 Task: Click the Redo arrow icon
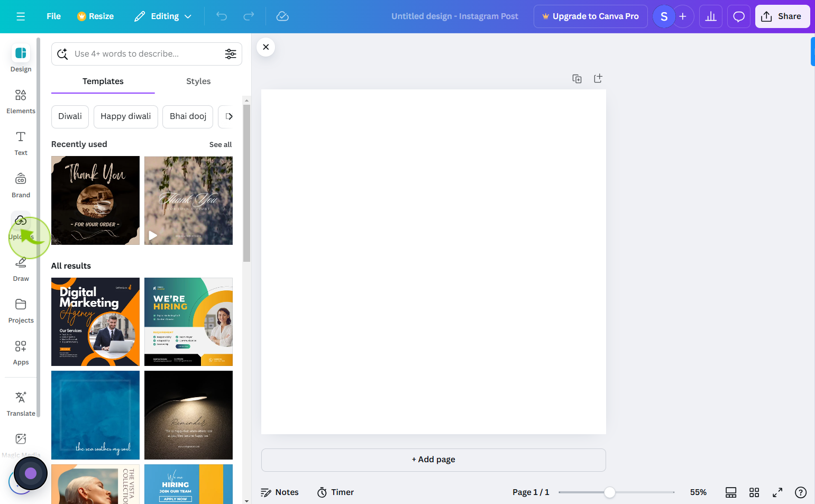click(x=249, y=16)
